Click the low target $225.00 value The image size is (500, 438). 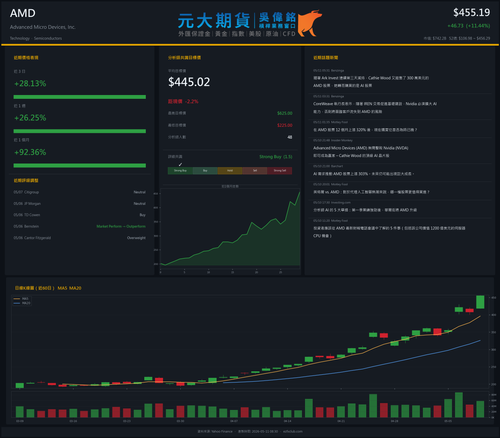coord(285,125)
